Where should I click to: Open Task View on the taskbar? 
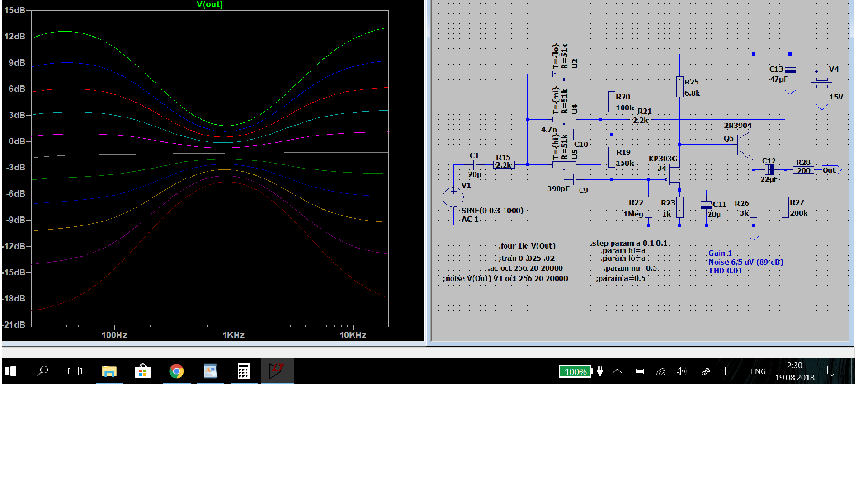click(x=75, y=371)
